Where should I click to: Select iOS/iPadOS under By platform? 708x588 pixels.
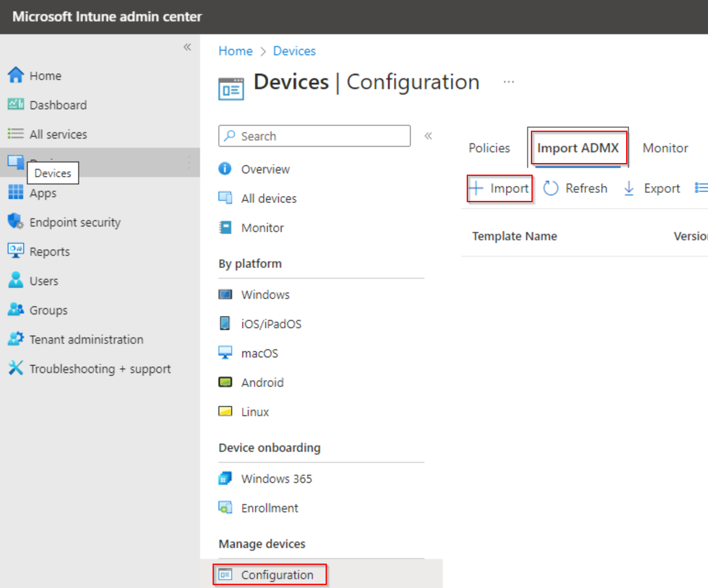coord(271,324)
